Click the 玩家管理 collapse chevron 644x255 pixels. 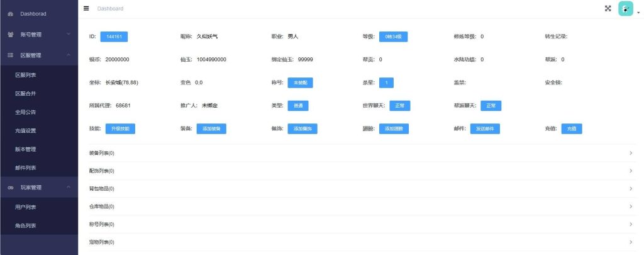pyautogui.click(x=69, y=187)
